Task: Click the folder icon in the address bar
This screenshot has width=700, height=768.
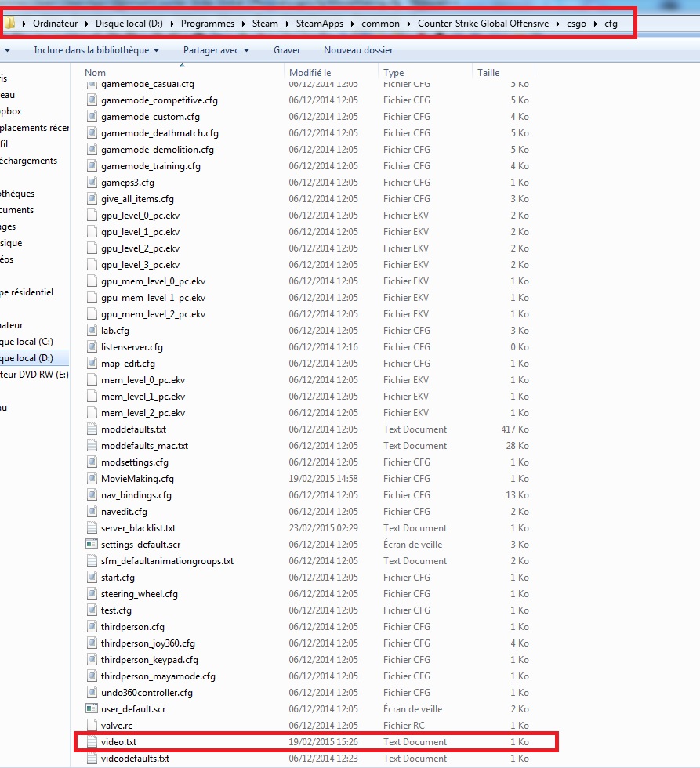Action: pyautogui.click(x=9, y=23)
